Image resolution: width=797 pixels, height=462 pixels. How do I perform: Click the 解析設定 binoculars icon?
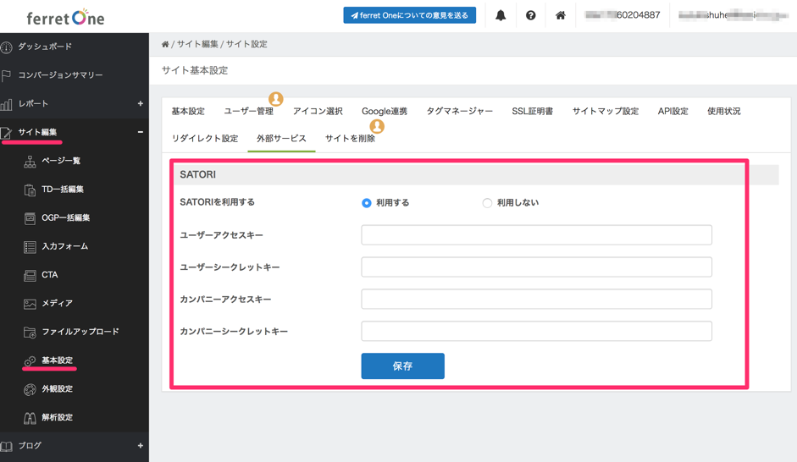(x=30, y=418)
